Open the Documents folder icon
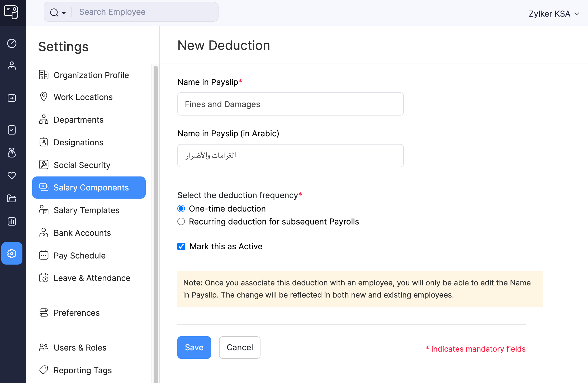The height and width of the screenshot is (383, 588). coord(12,198)
